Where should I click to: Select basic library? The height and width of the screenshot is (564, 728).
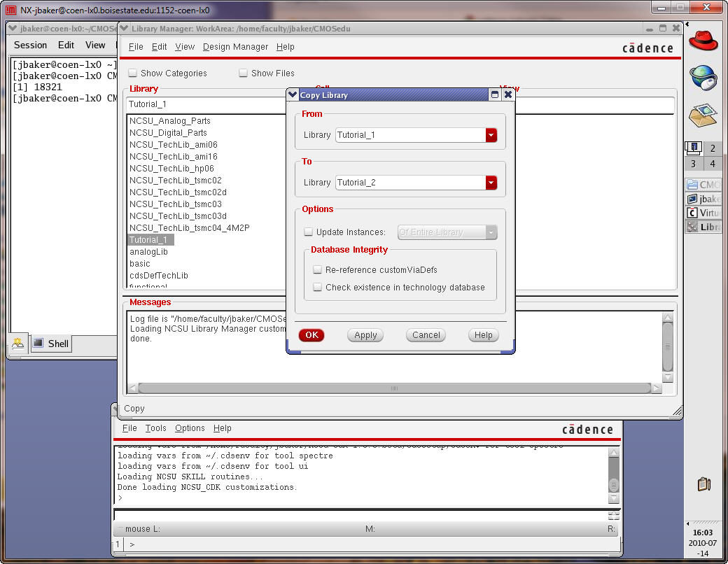coord(140,264)
